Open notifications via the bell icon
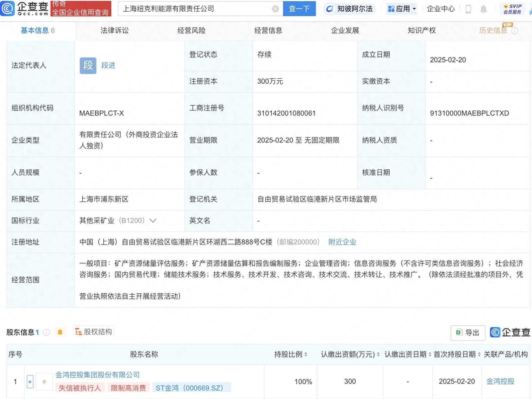 coord(484,9)
